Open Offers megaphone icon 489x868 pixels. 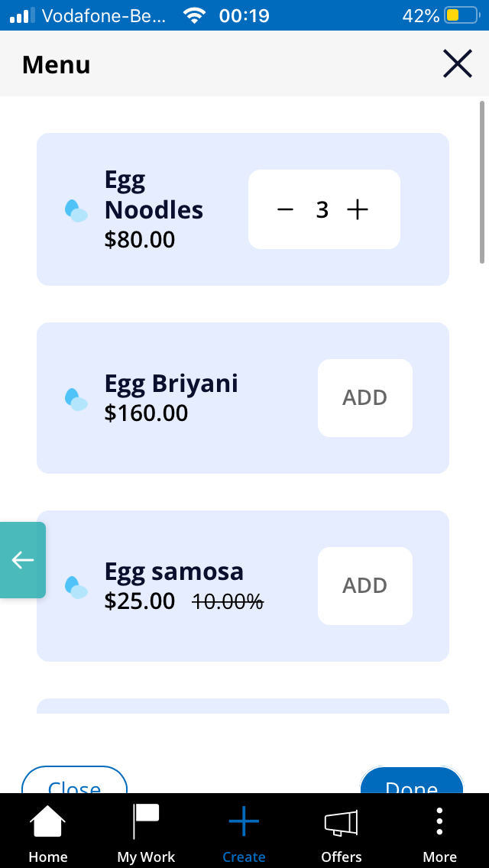(341, 823)
